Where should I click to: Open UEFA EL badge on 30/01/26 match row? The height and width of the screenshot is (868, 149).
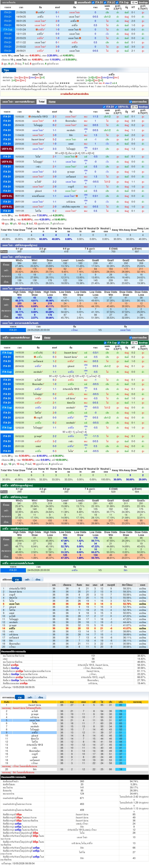tap(7, 196)
